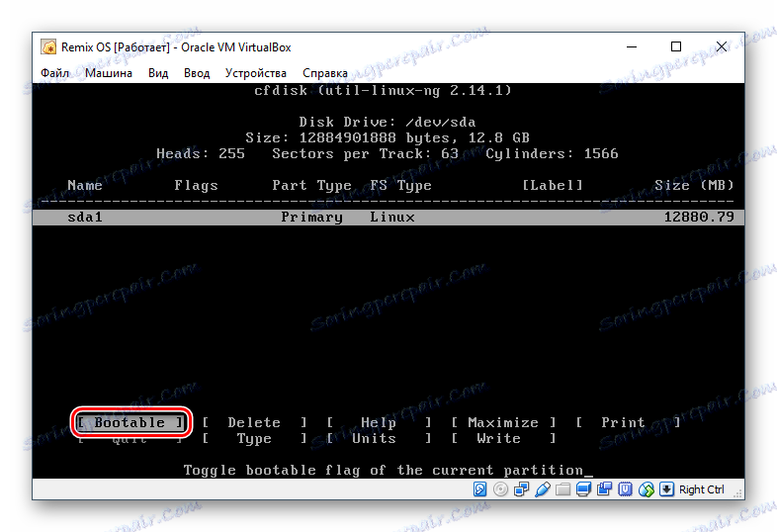Click the VirtualBox icon in title bar
Viewport: 777px width, 532px height.
pyautogui.click(x=48, y=47)
